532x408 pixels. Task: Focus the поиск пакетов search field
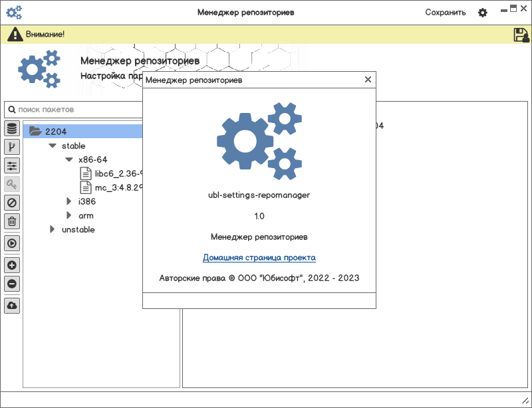(x=74, y=110)
